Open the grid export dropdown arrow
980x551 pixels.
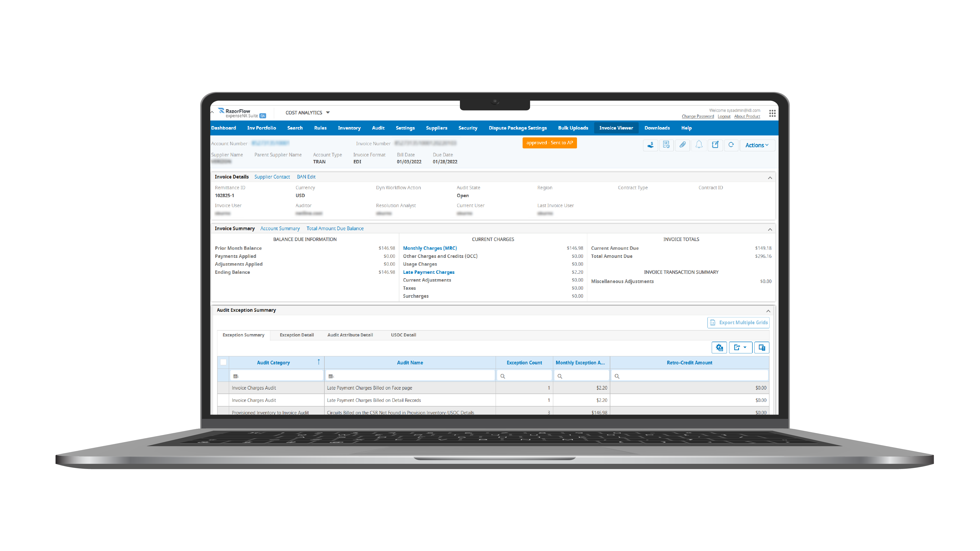(x=745, y=347)
